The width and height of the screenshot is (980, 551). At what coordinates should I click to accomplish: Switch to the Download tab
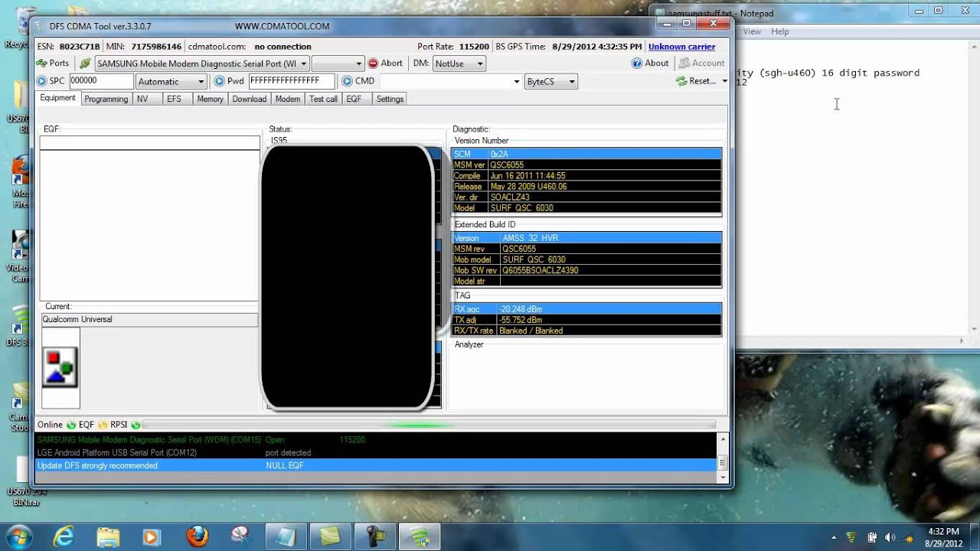click(250, 99)
